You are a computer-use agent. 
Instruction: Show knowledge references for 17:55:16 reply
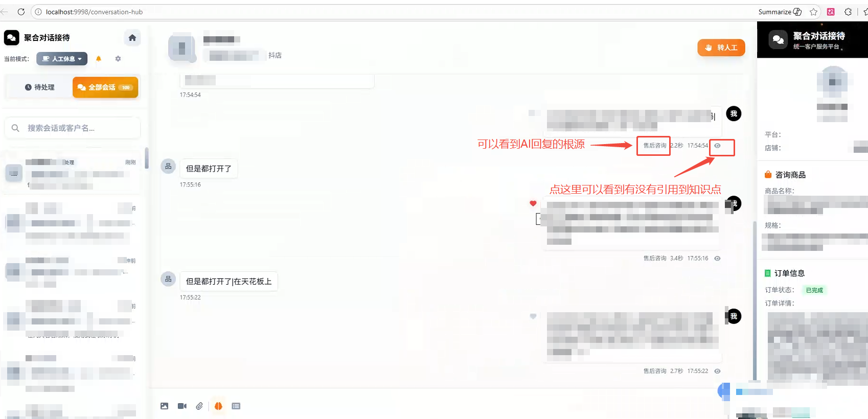click(x=717, y=259)
